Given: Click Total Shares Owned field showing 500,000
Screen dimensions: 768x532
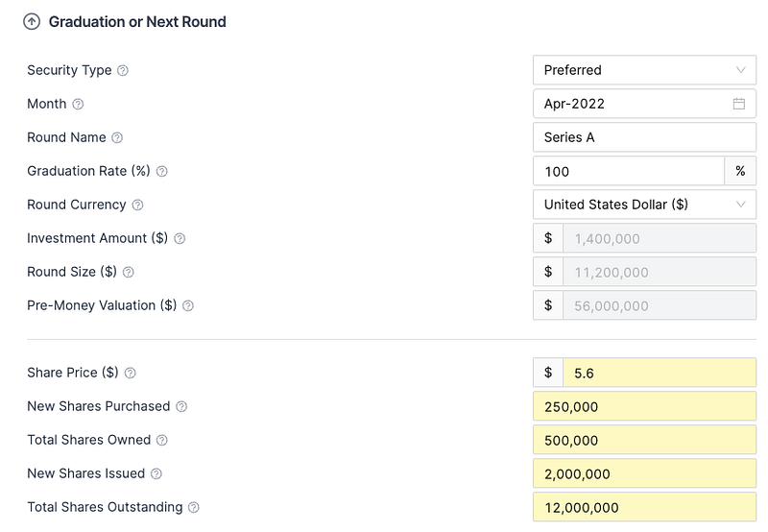Looking at the screenshot, I should pos(644,440).
